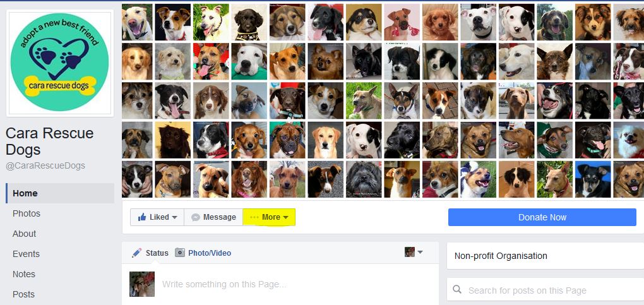This screenshot has width=644, height=305.
Task: Open the Events page section
Action: point(26,254)
